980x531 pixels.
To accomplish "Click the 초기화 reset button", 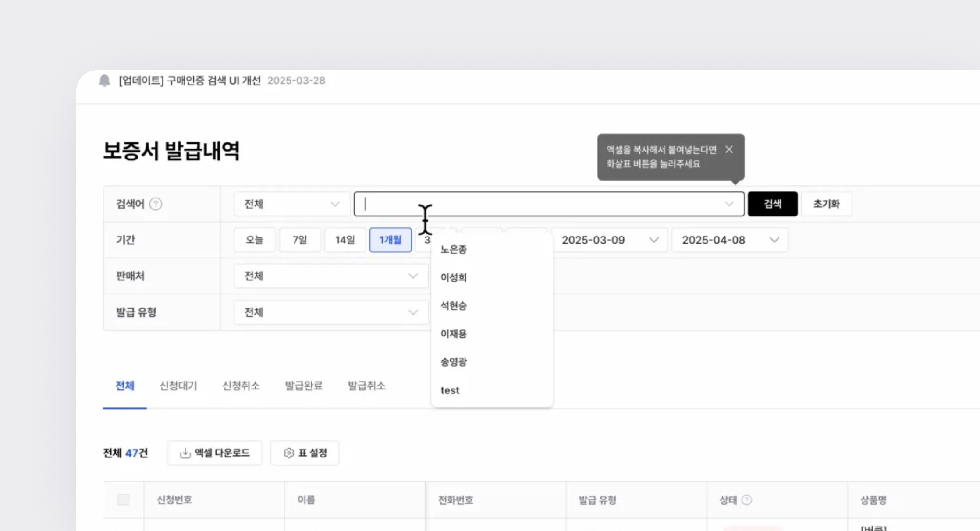I will tap(826, 204).
